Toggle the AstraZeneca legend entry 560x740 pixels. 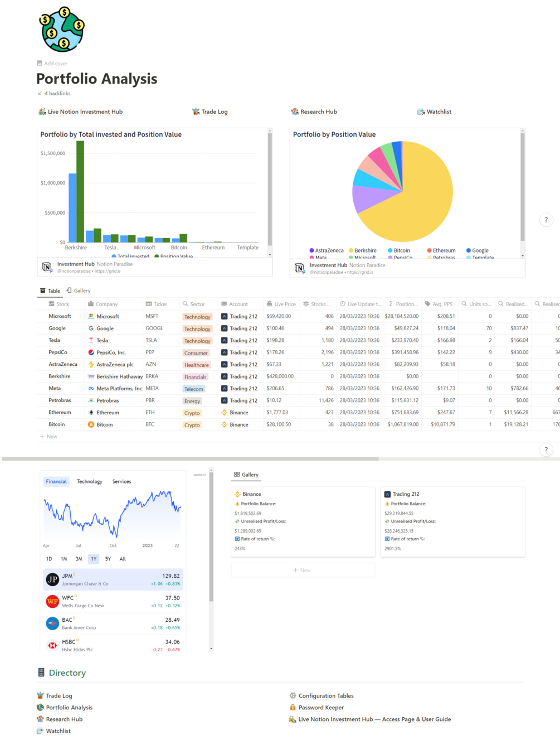[327, 250]
